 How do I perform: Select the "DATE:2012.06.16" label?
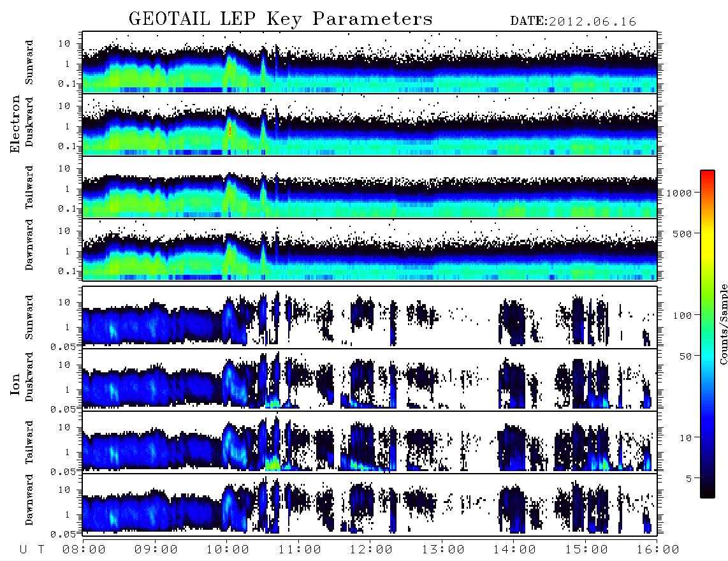click(573, 22)
